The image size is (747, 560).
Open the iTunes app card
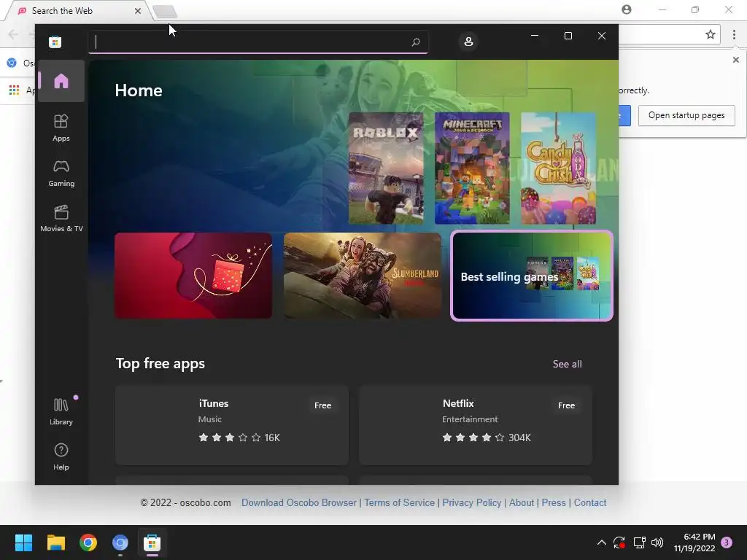232,425
